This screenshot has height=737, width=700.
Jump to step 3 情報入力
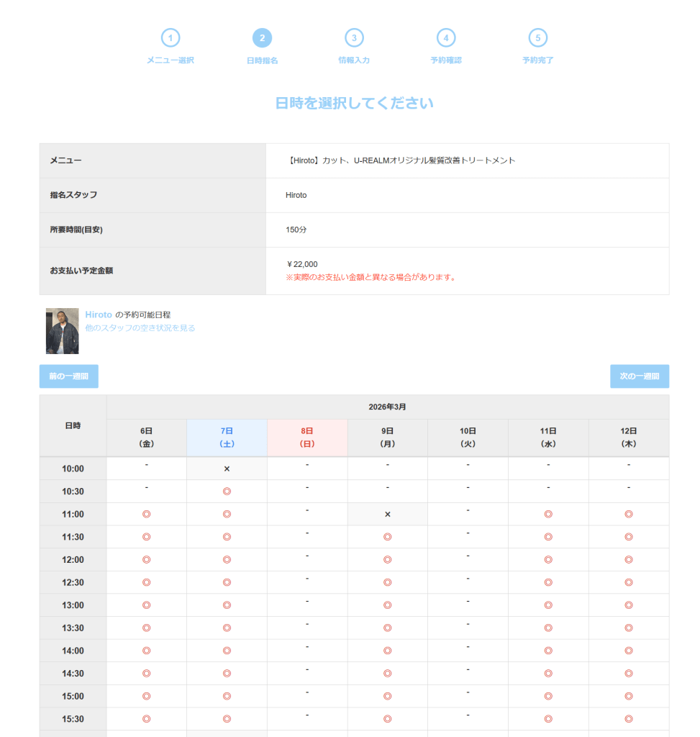(x=354, y=38)
